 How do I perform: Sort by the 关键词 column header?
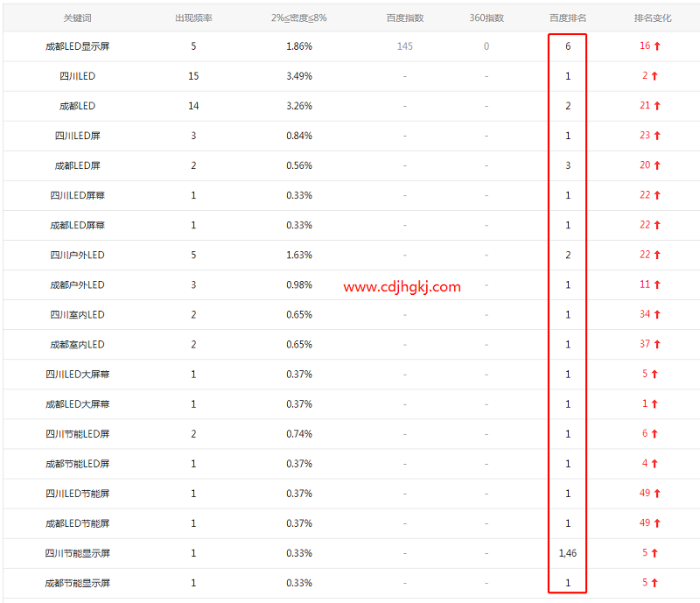[x=77, y=18]
